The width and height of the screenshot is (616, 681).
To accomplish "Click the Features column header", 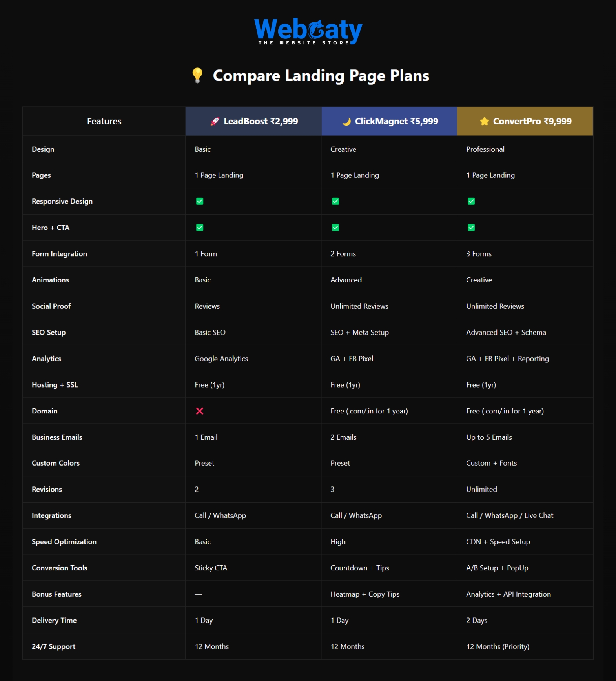I will (104, 122).
